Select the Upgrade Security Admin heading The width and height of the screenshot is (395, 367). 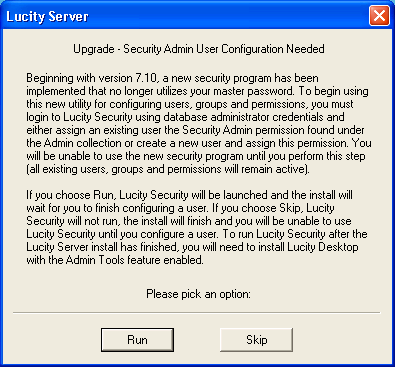coord(199,49)
